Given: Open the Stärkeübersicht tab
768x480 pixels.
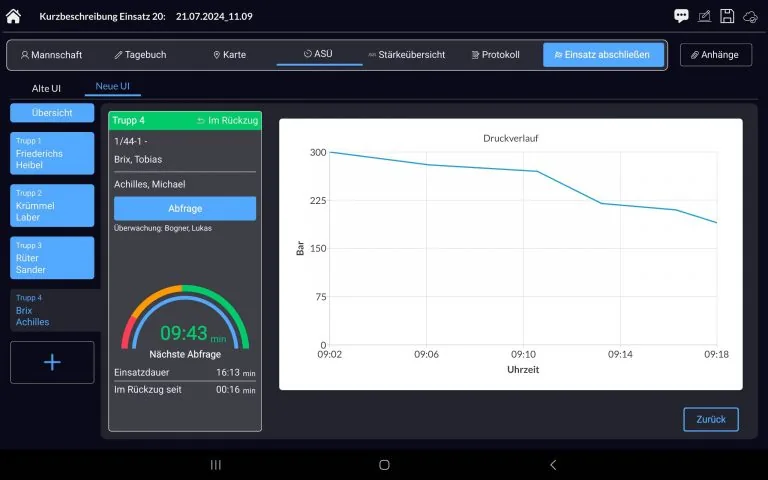Looking at the screenshot, I should [x=407, y=55].
